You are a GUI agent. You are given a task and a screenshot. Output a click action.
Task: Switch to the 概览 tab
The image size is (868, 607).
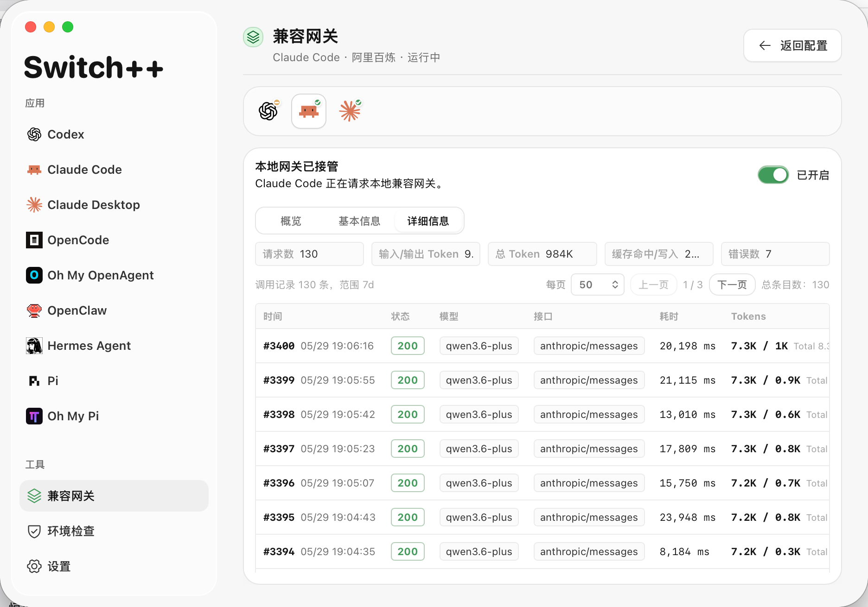pos(291,221)
